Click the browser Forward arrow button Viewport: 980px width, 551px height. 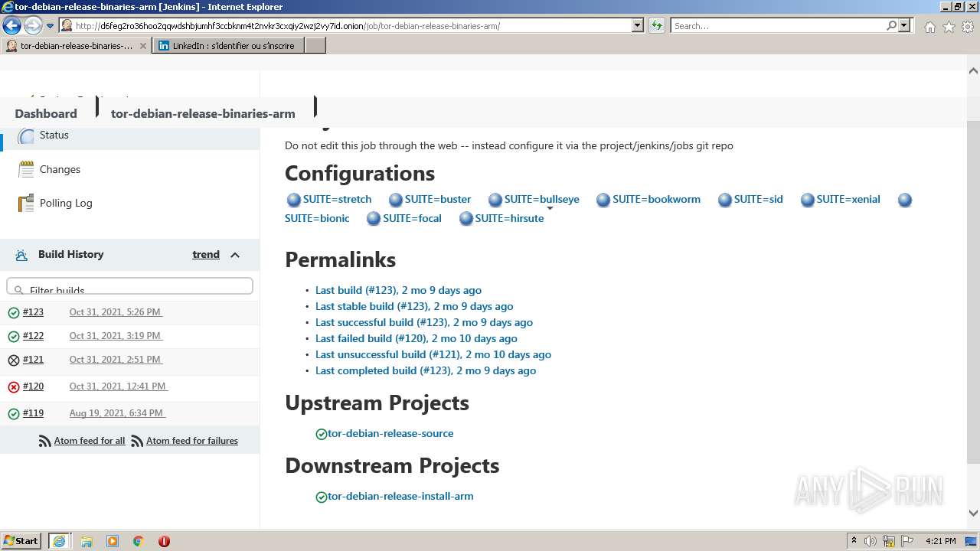pos(32,25)
